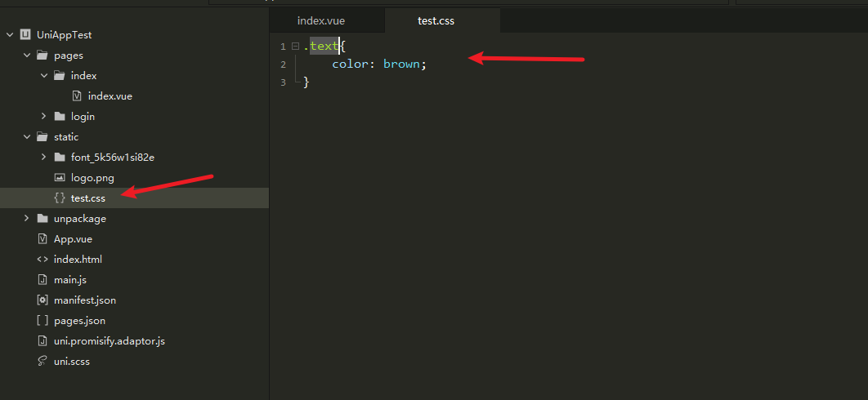The width and height of the screenshot is (868, 400).
Task: Click the index folder icon
Action: click(x=59, y=76)
